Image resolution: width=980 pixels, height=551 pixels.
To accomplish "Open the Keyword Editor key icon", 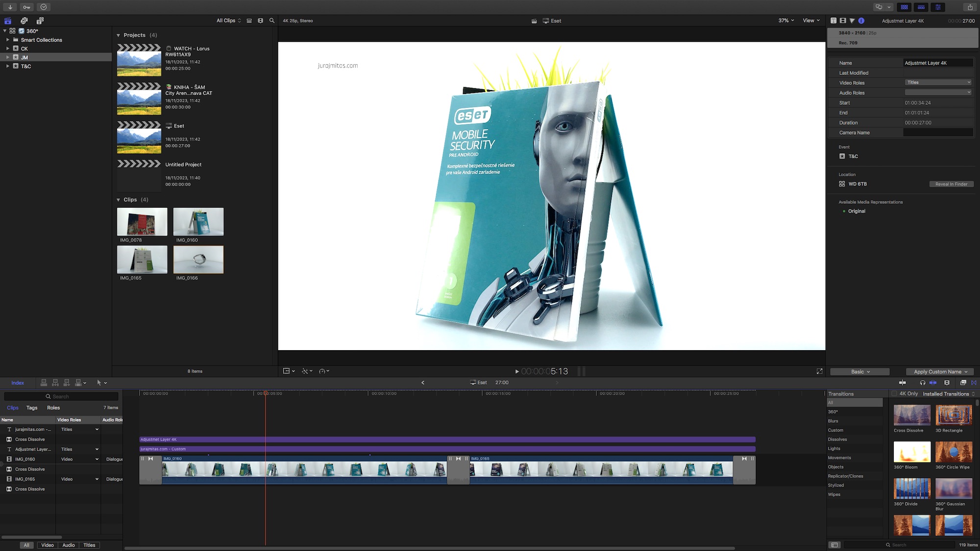I will pos(27,7).
